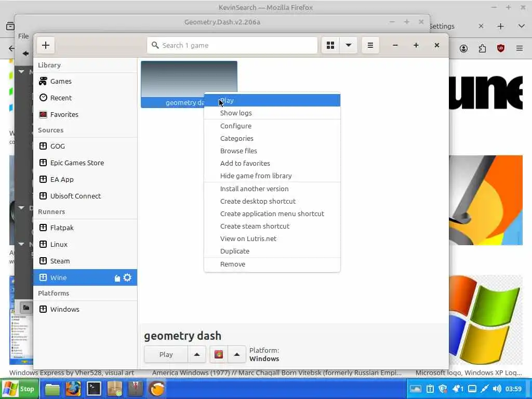Choose Create application menu shortcut
The height and width of the screenshot is (399, 532).
(272, 214)
